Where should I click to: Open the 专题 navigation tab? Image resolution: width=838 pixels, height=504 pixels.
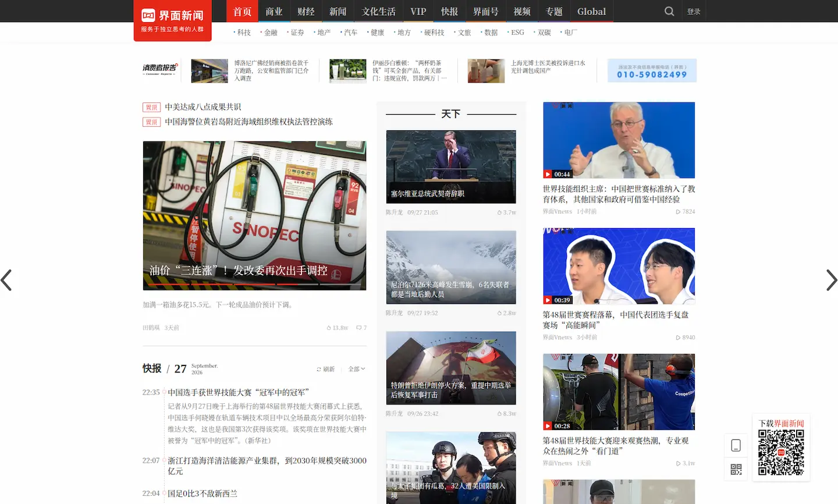coord(554,11)
